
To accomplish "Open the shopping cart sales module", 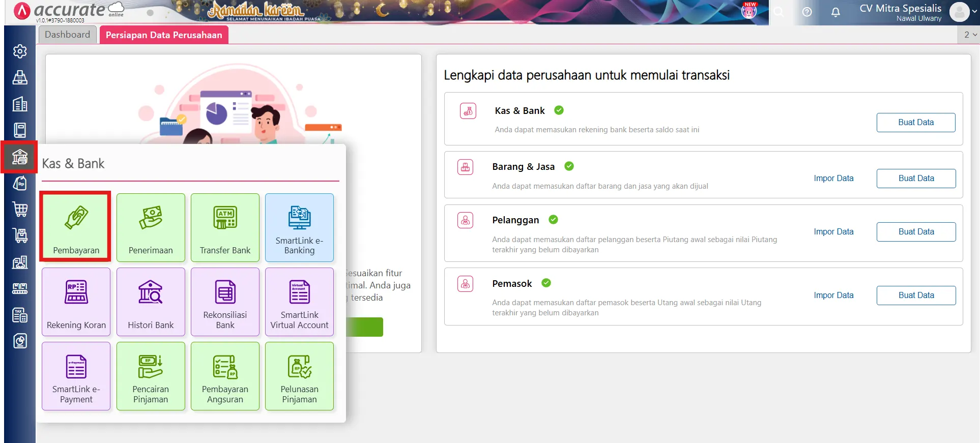I will point(20,209).
